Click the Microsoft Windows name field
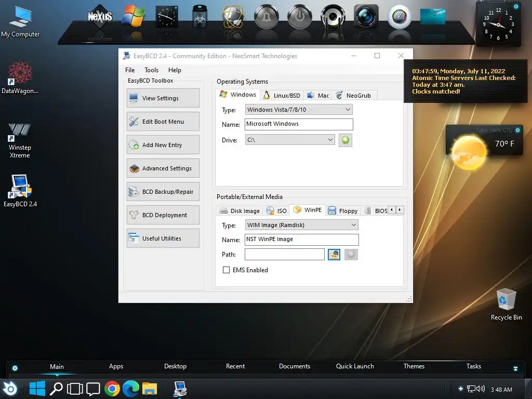532x399 pixels. (299, 124)
